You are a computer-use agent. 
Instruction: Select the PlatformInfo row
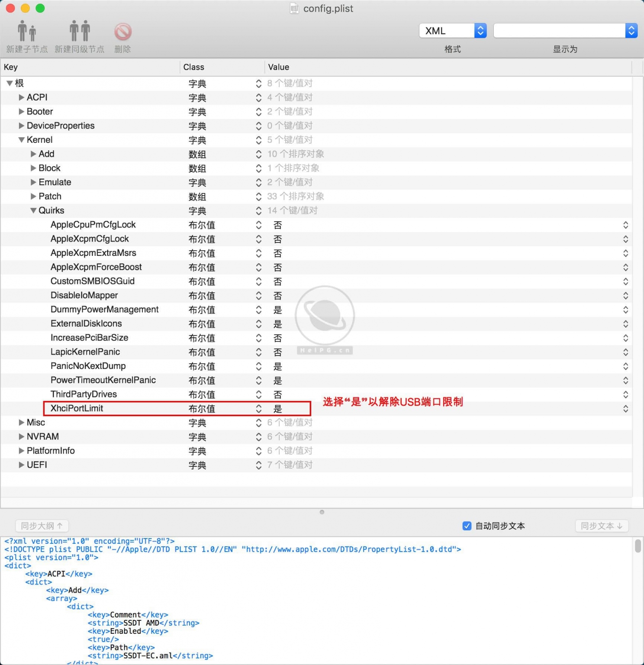pyautogui.click(x=51, y=450)
